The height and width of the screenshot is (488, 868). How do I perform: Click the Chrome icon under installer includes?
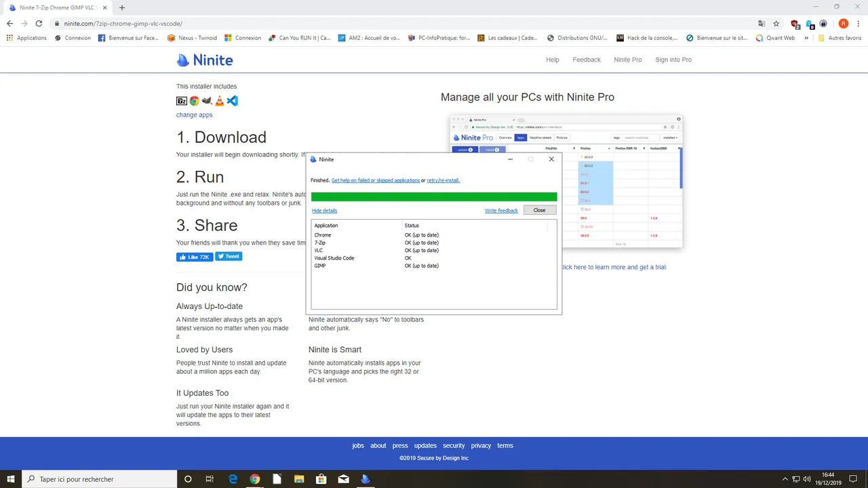(194, 101)
